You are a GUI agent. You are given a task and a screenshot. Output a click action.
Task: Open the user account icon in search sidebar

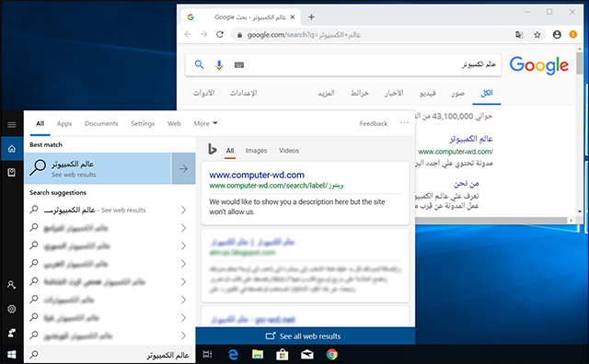click(x=12, y=285)
